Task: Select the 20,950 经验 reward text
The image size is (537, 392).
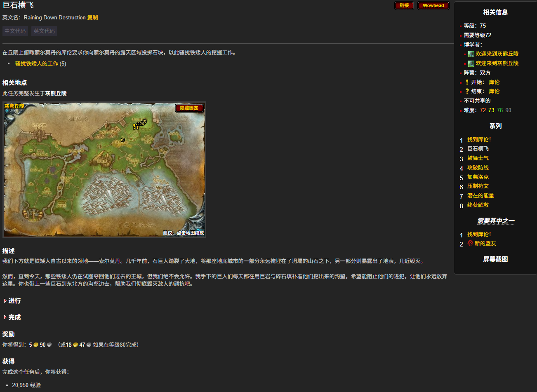Action: point(26,385)
